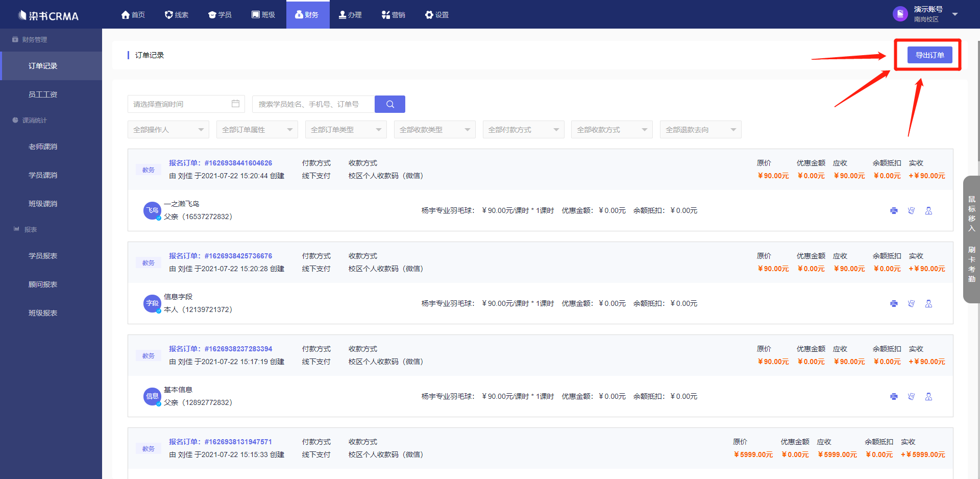Expand the 全部订单属性 dropdown
The image size is (980, 479).
pos(257,130)
